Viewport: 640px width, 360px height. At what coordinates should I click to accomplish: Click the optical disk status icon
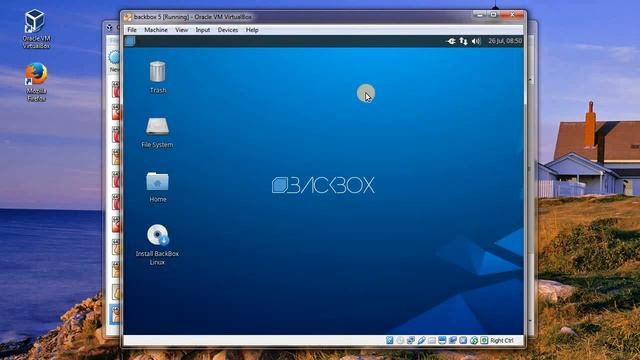pyautogui.click(x=400, y=340)
